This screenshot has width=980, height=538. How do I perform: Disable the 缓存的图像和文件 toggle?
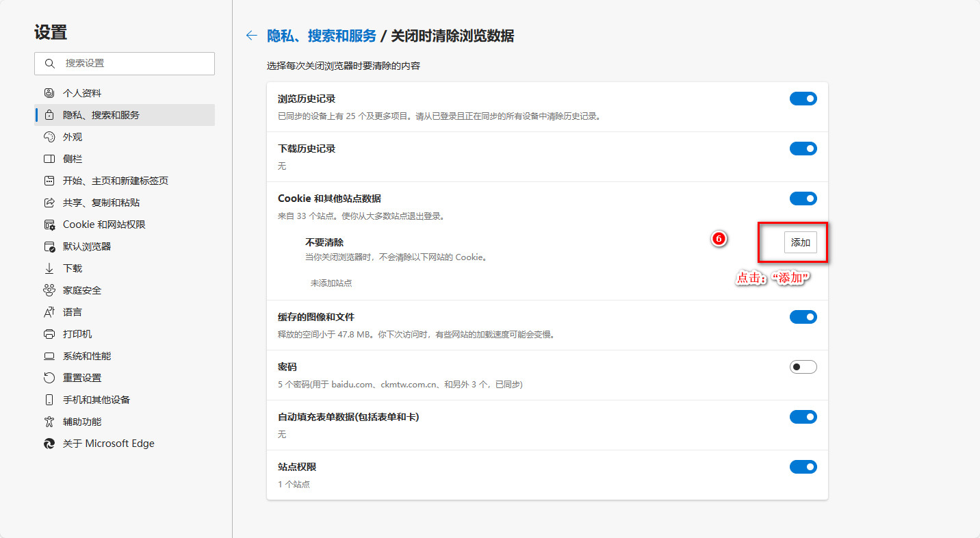[x=803, y=317]
